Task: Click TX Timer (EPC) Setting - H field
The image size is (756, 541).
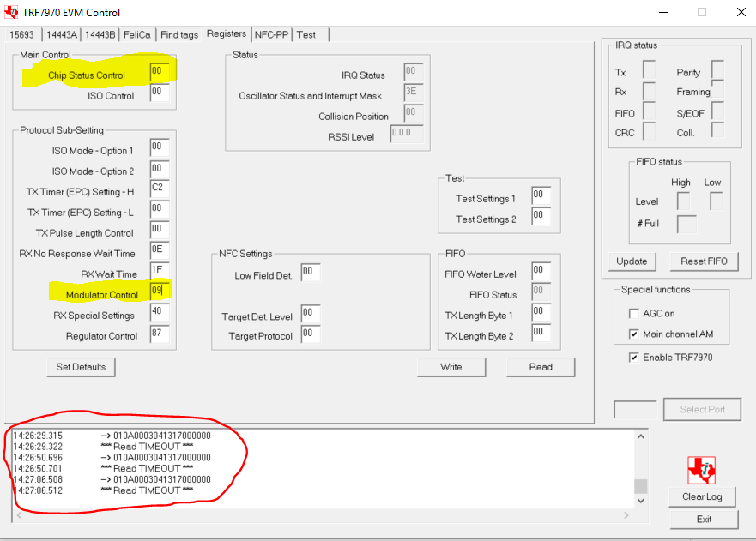Action: point(159,189)
